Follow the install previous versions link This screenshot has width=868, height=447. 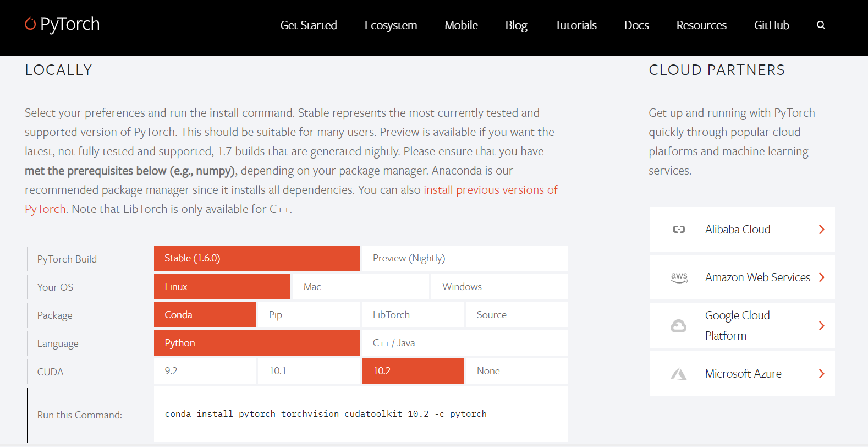pyautogui.click(x=490, y=190)
